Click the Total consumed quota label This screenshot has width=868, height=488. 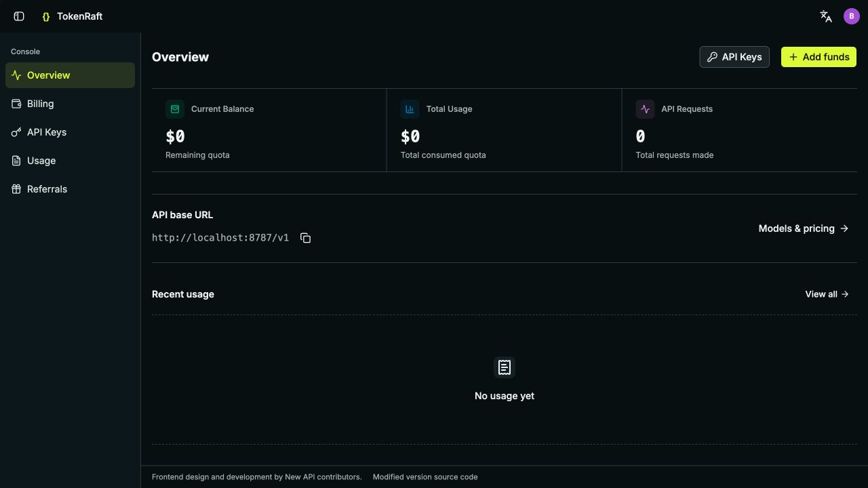point(443,155)
